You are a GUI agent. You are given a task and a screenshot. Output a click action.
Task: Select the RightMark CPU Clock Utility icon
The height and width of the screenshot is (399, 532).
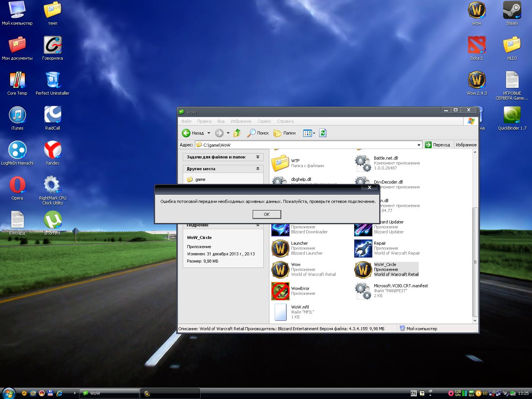tap(52, 190)
